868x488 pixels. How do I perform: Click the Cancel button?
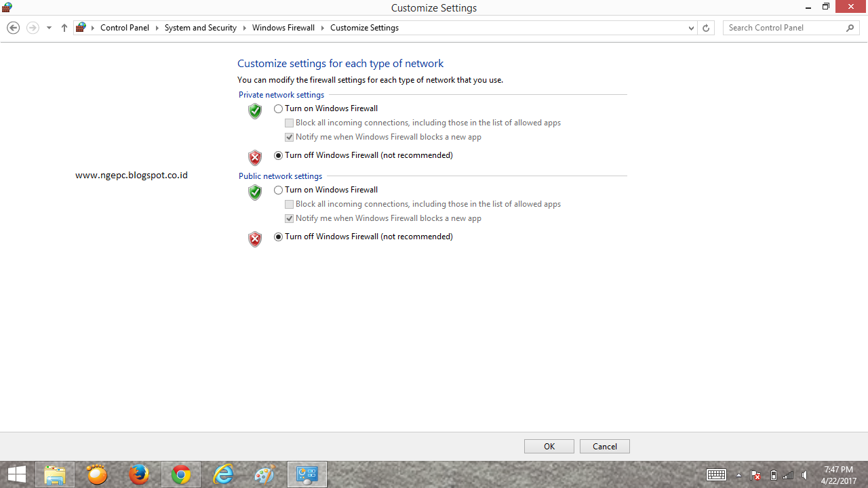[604, 446]
